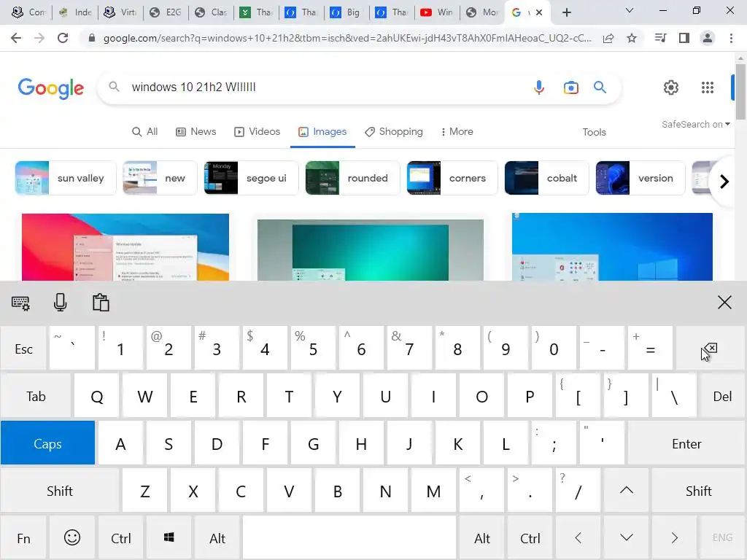Screen dimensions: 747x560
Task: Tap the left arrow key
Action: pos(578,538)
